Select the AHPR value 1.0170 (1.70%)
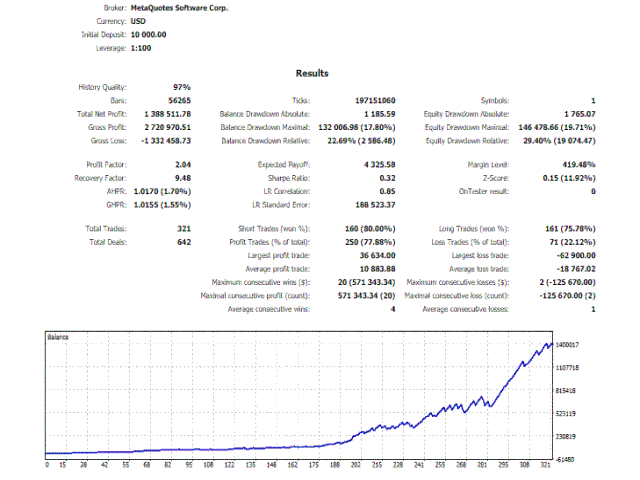Screen dimensions: 640x480 click(162, 191)
